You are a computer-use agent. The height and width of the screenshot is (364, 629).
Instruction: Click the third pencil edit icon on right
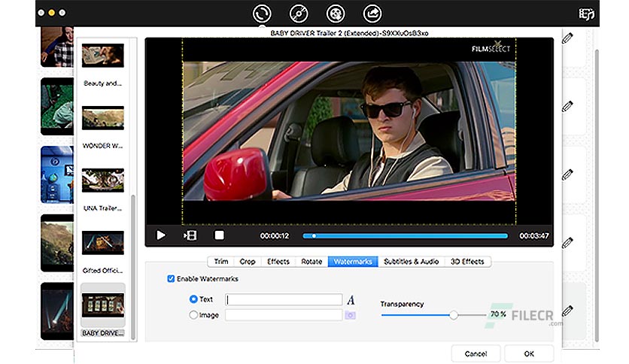(x=567, y=174)
